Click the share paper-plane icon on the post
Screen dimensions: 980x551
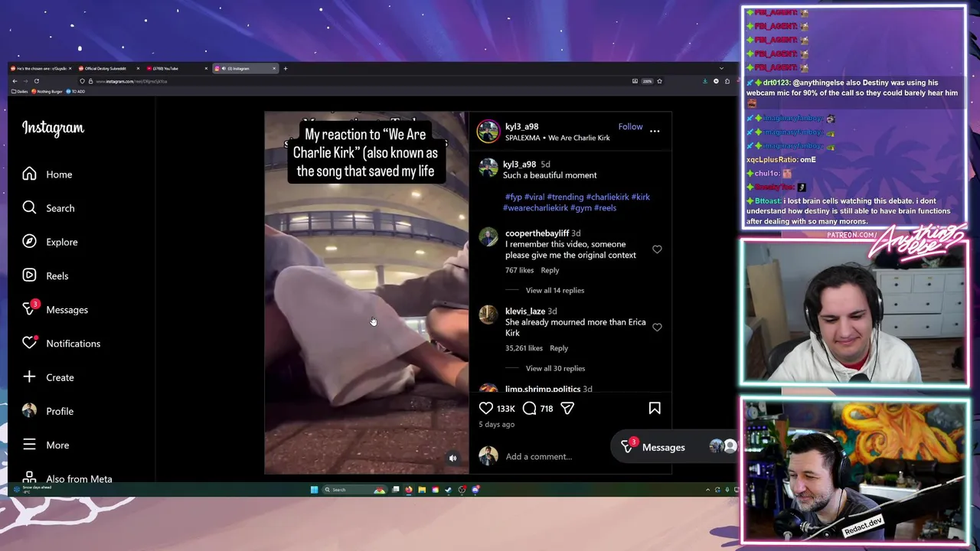point(567,409)
